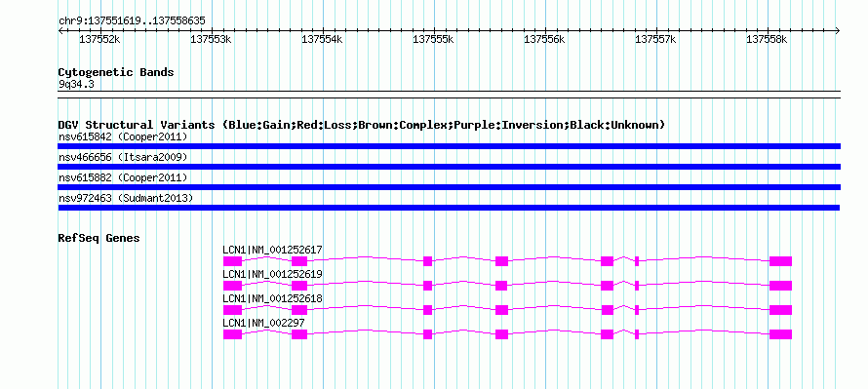Click the DGV Structural Variants track title
Screen dimensions: 868x389
[362, 125]
